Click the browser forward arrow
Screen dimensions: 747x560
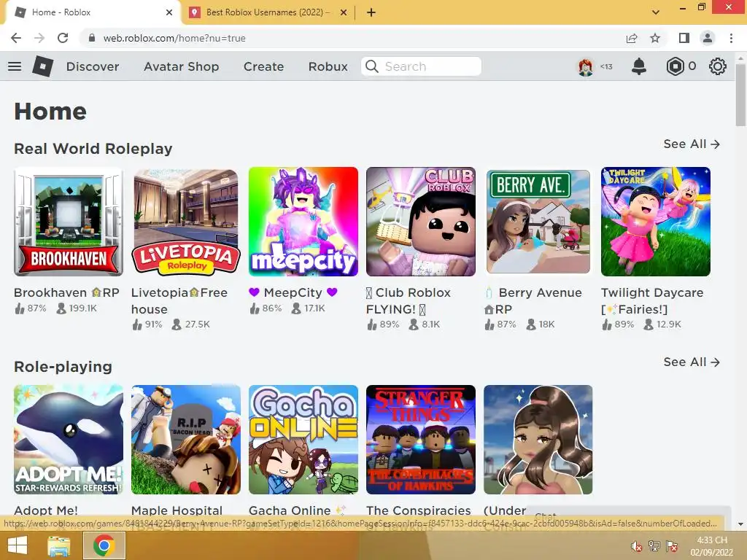pyautogui.click(x=39, y=38)
